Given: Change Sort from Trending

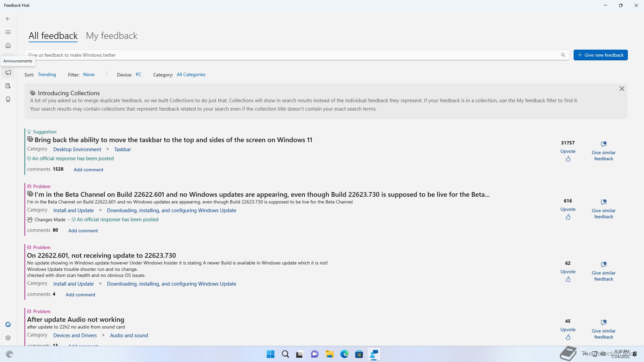Looking at the screenshot, I should 47,74.
